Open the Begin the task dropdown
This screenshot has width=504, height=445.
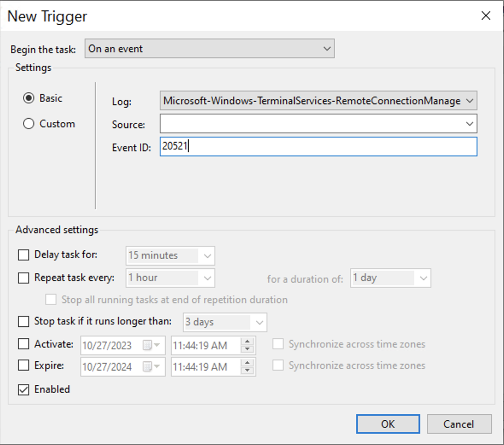pos(209,49)
